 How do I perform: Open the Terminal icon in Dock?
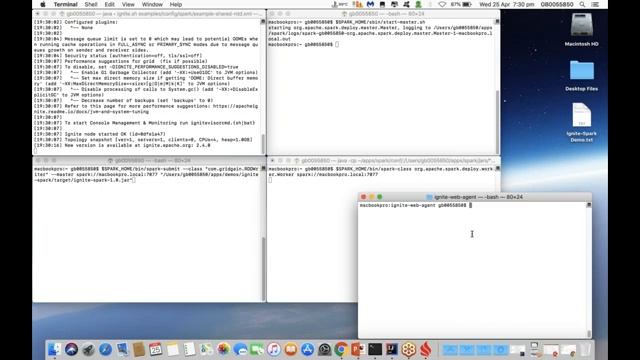pos(375,349)
